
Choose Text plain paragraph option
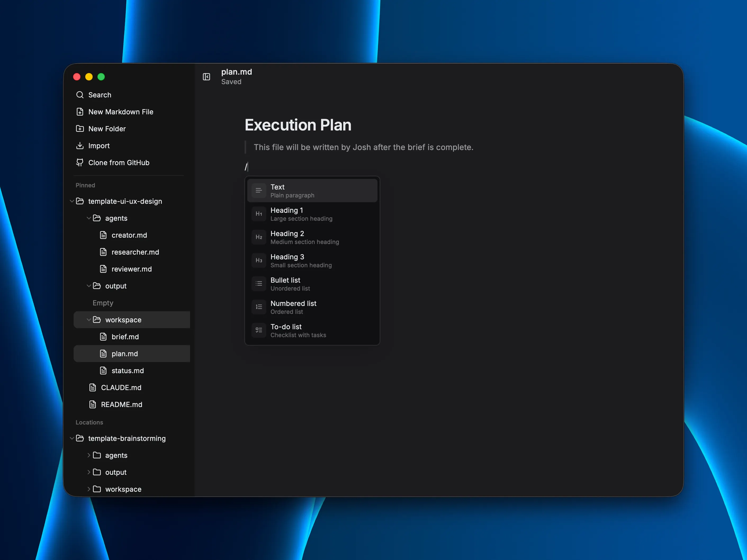(312, 191)
